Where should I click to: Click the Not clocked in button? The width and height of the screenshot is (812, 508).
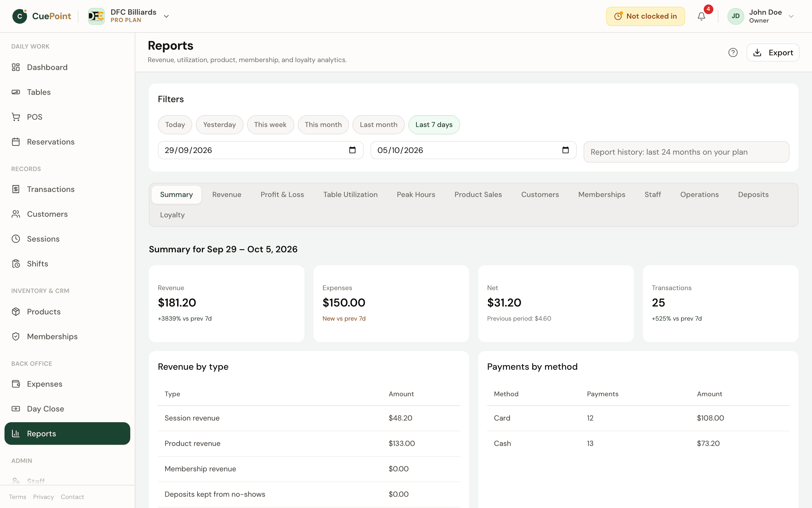click(x=645, y=16)
